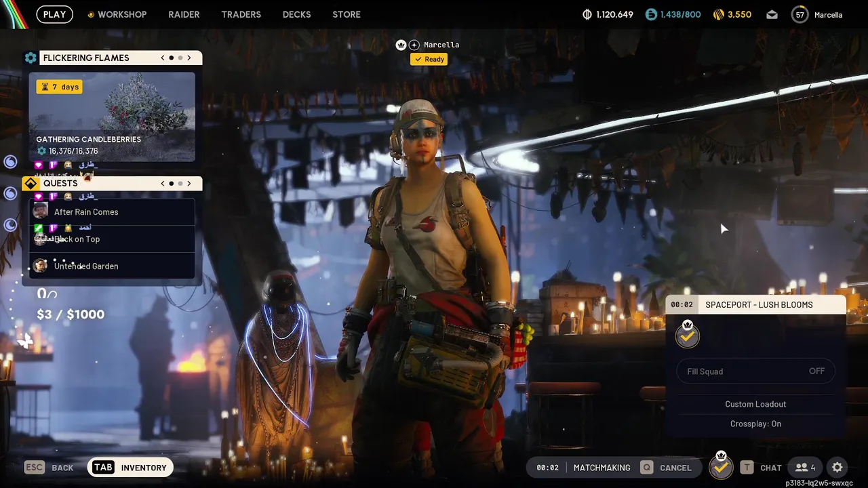This screenshot has width=868, height=488.
Task: Select second page dot in Flickering Flames
Action: [x=180, y=58]
